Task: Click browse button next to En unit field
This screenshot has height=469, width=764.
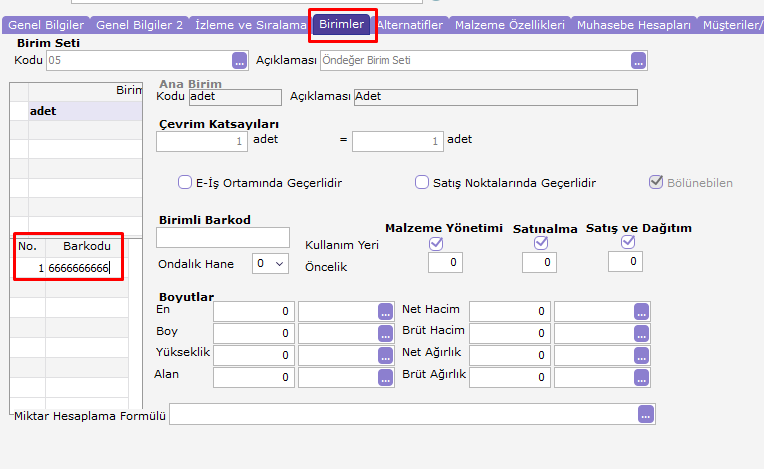Action: (x=385, y=311)
